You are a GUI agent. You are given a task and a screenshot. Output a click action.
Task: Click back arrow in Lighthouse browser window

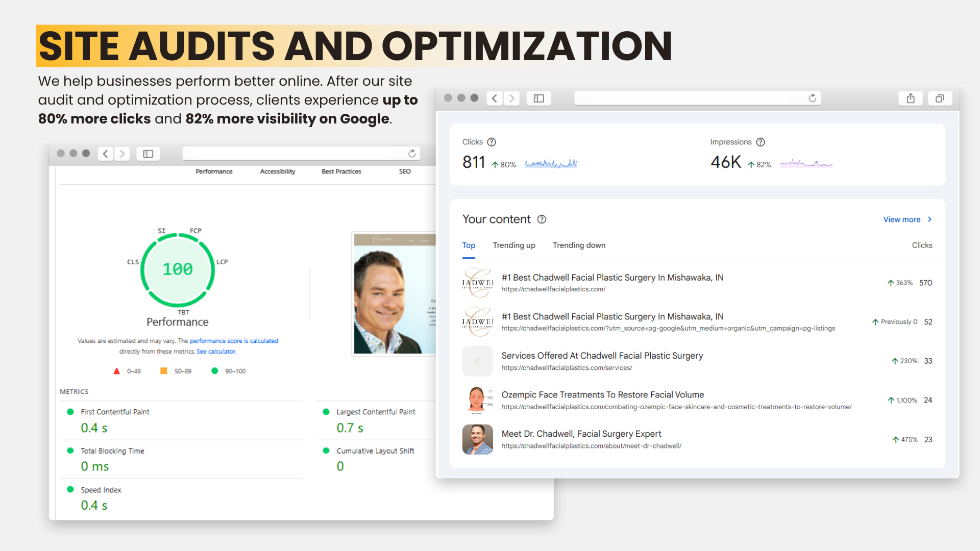(x=106, y=154)
